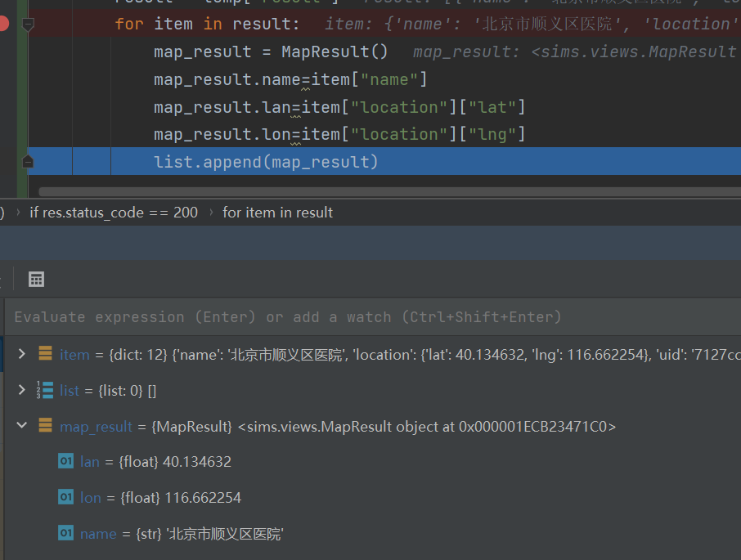Expand the list variable
Screen dimensions: 741x560
coord(22,390)
